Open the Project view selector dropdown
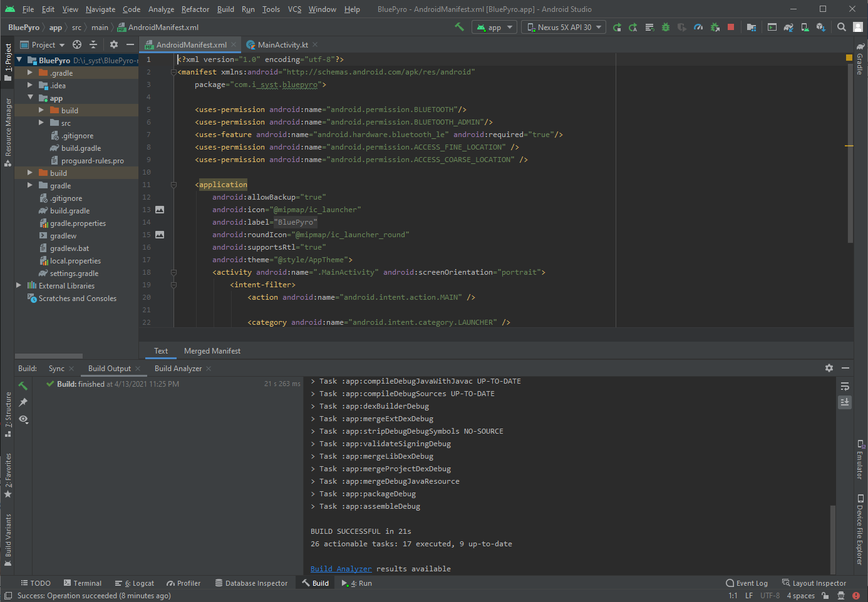This screenshot has height=602, width=868. tap(43, 44)
